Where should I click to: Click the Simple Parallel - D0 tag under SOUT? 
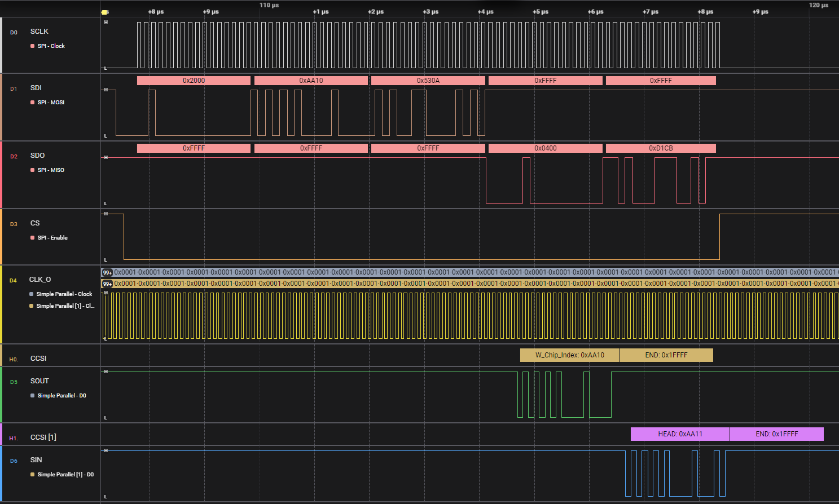[x=62, y=396]
